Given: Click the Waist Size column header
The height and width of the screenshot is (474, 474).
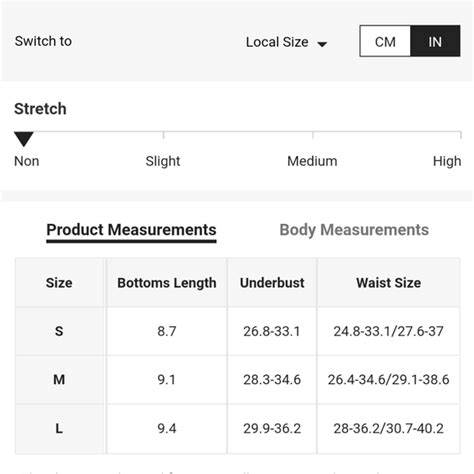Looking at the screenshot, I should pyautogui.click(x=389, y=283).
